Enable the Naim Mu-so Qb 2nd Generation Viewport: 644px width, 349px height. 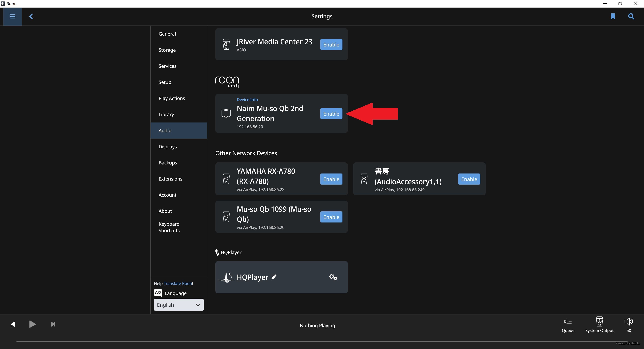tap(331, 113)
